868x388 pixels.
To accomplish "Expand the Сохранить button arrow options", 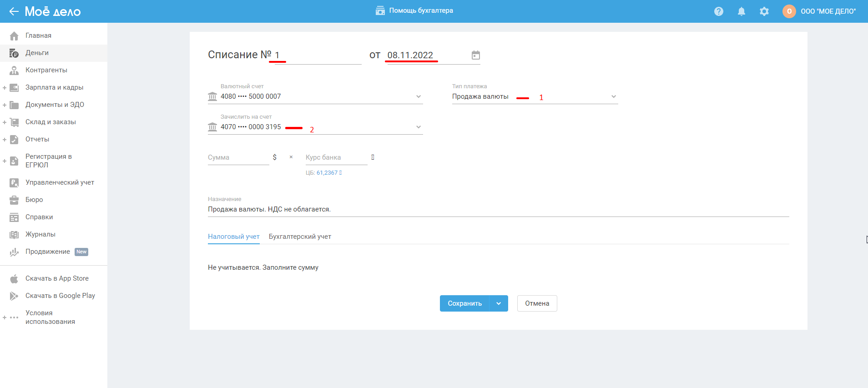I will [x=499, y=303].
